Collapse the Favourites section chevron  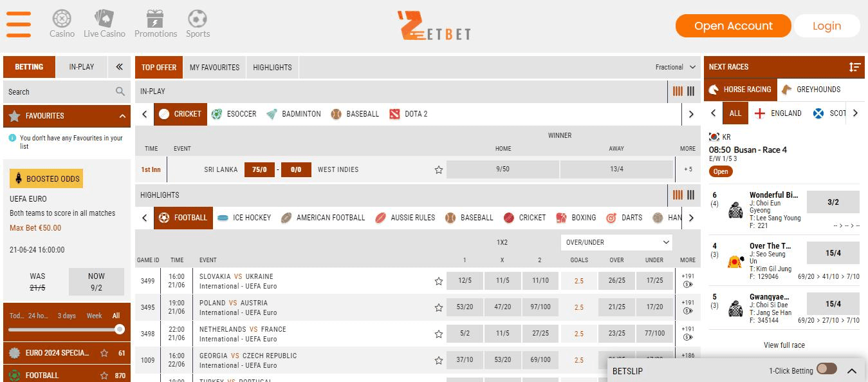[122, 116]
